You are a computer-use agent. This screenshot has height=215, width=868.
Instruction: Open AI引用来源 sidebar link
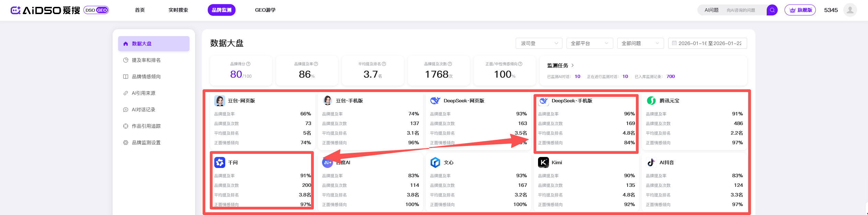point(144,93)
